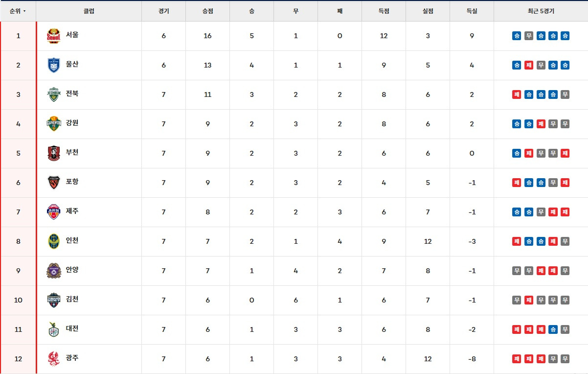588x374 pixels.
Task: Click the Jeju United crest
Action: 53,212
